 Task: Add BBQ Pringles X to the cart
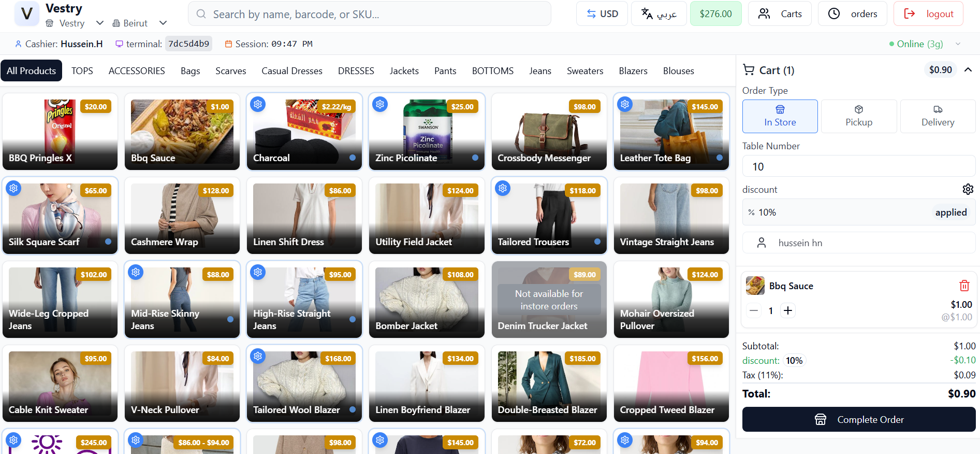click(60, 132)
